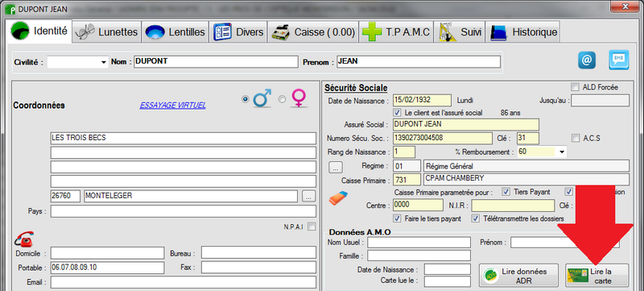Open the Divers tab

coord(238,32)
